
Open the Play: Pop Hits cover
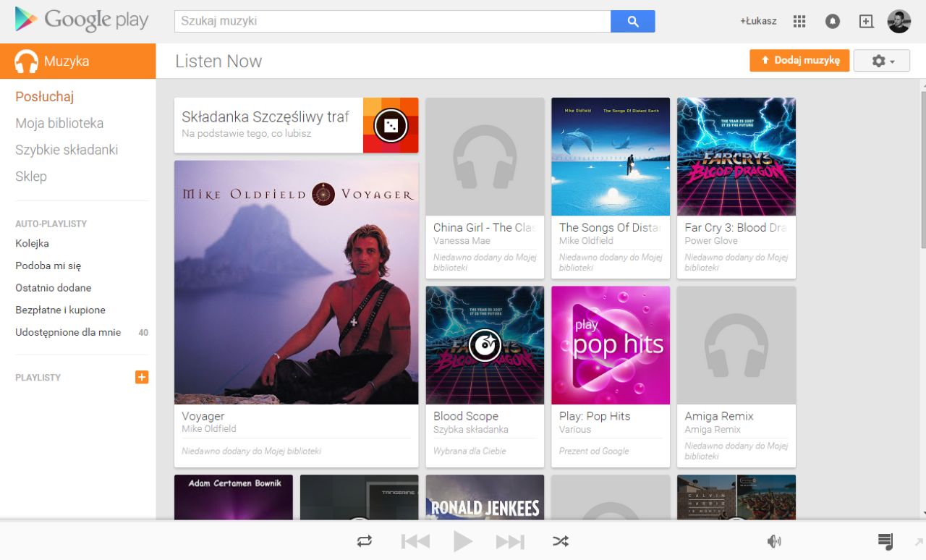pos(611,345)
